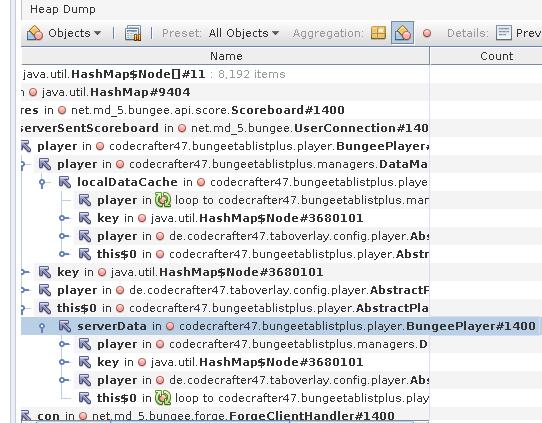Click the loop icon in the player row under localDataCache
Screen dimensions: 542x423
[x=163, y=200]
